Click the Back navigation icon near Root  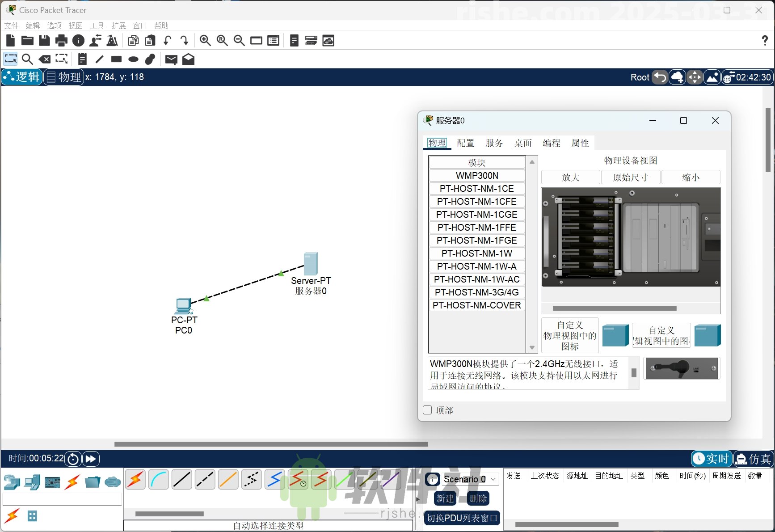660,77
